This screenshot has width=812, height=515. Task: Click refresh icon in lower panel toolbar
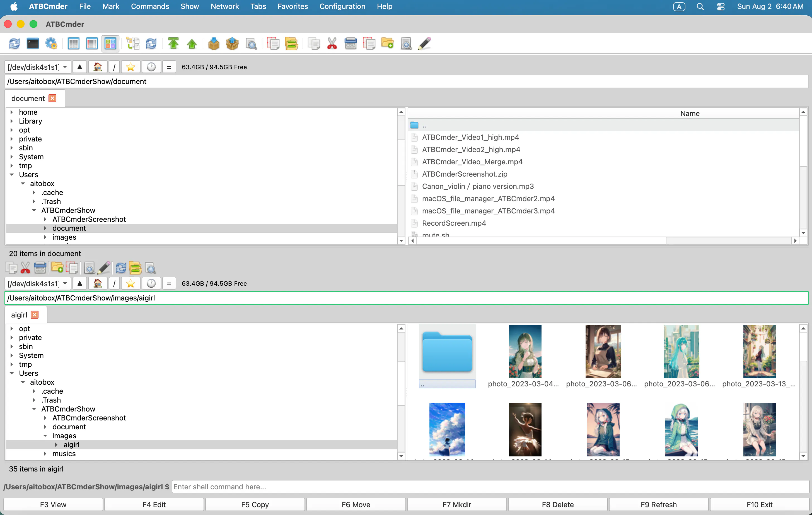[121, 268]
